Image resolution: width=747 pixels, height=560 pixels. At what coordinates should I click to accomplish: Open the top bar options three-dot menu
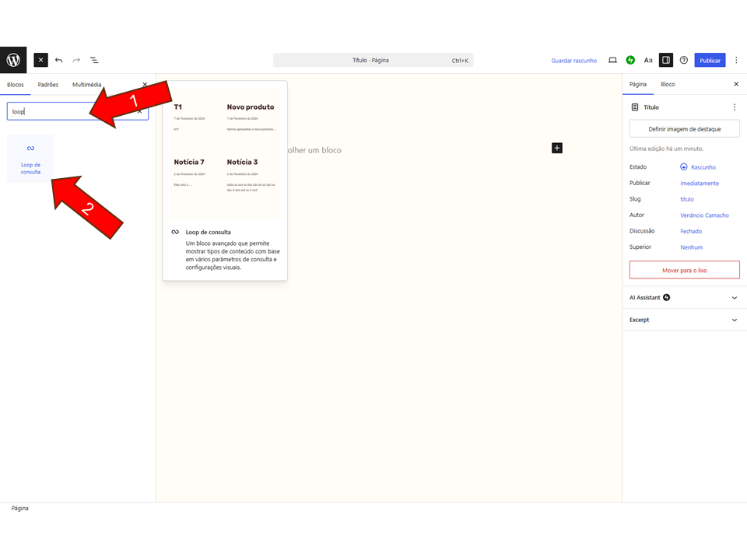tap(736, 60)
